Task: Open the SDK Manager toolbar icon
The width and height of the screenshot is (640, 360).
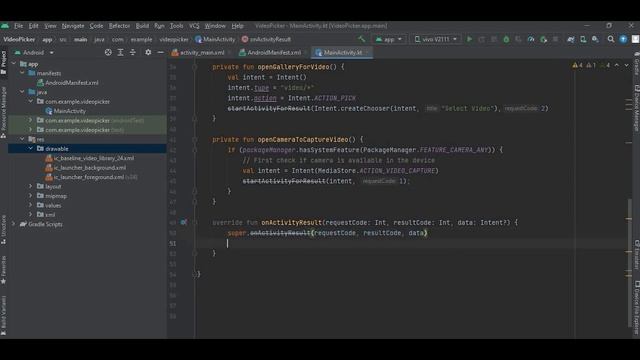Action: (x=596, y=39)
